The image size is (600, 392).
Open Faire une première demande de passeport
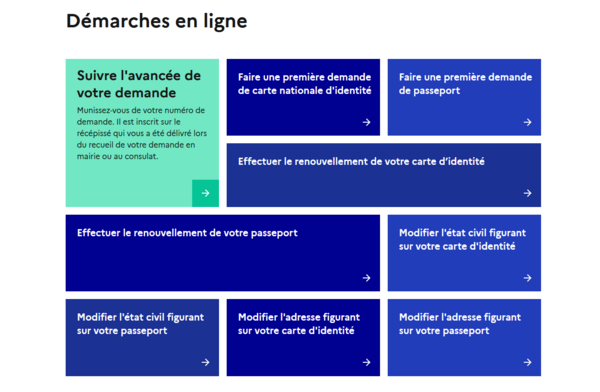point(465,84)
